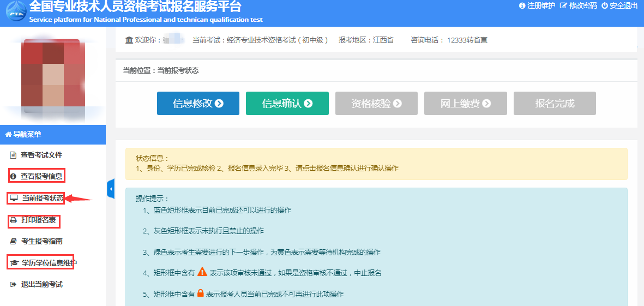Click the exit icon beside 退出当前考试
Image resolution: width=644 pixels, height=306 pixels.
[13, 284]
